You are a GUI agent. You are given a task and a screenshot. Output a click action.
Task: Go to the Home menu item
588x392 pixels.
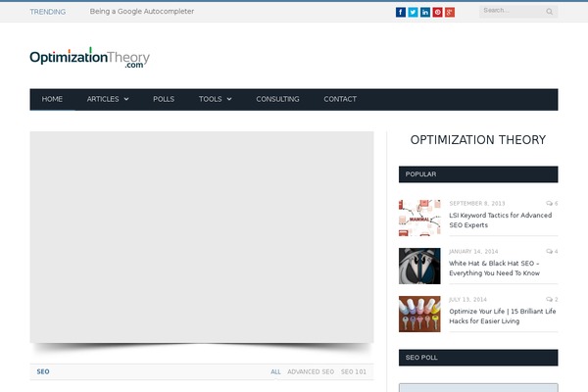pyautogui.click(x=52, y=99)
